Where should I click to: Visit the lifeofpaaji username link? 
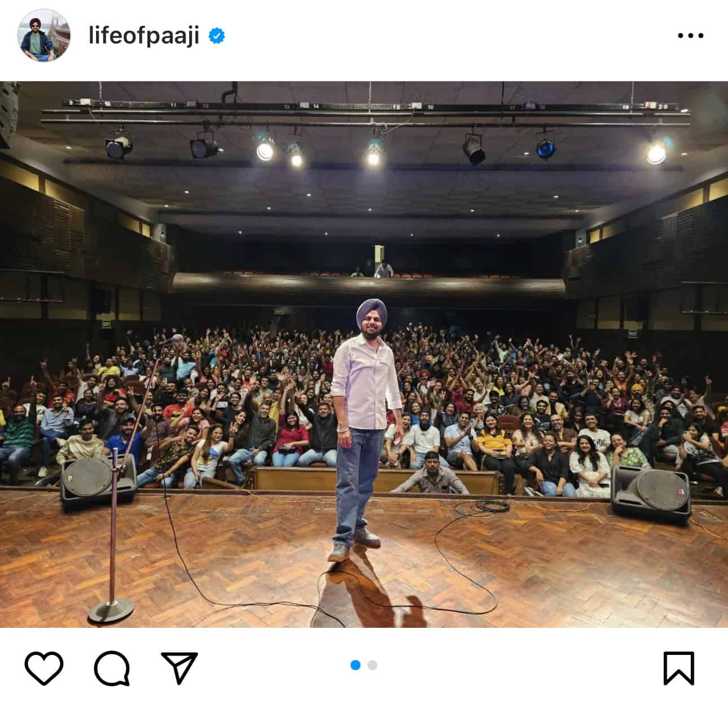tap(144, 36)
